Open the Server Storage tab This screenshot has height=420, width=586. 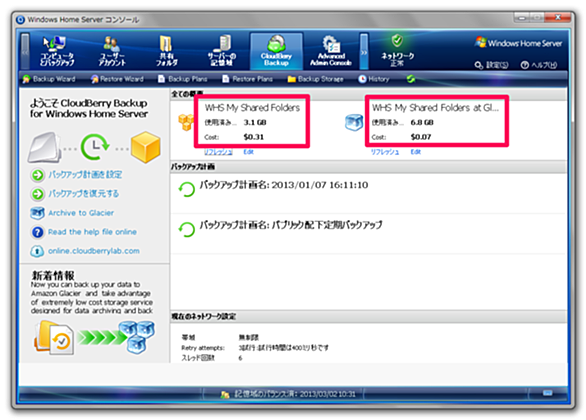click(222, 51)
